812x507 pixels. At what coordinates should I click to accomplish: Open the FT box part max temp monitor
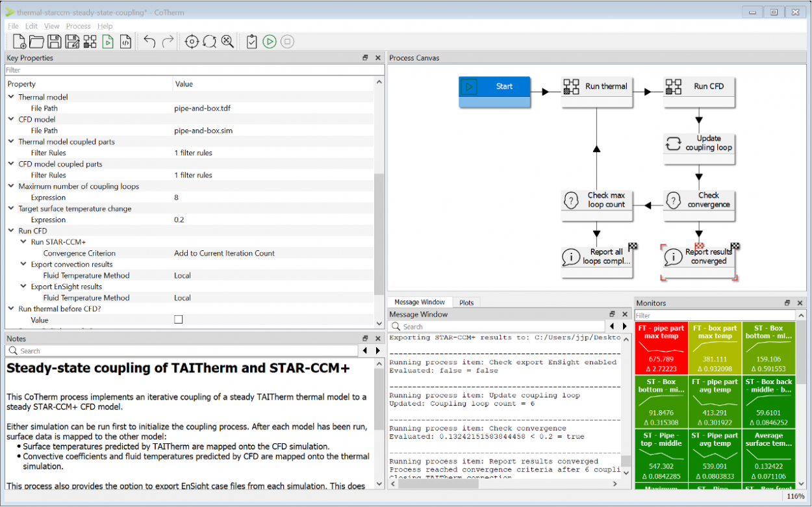[715, 348]
